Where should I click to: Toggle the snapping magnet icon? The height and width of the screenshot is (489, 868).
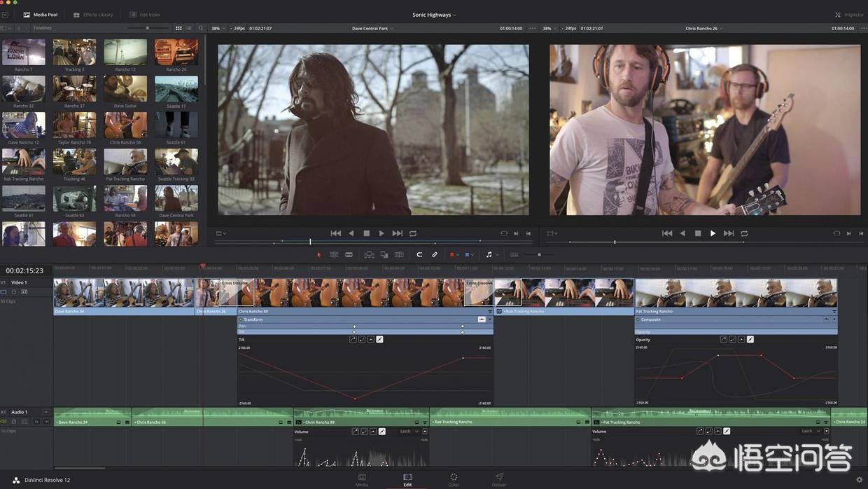point(419,255)
